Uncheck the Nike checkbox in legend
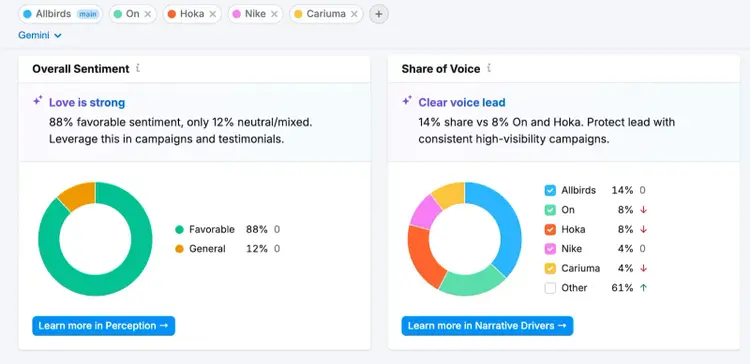The image size is (750, 364). coord(550,249)
